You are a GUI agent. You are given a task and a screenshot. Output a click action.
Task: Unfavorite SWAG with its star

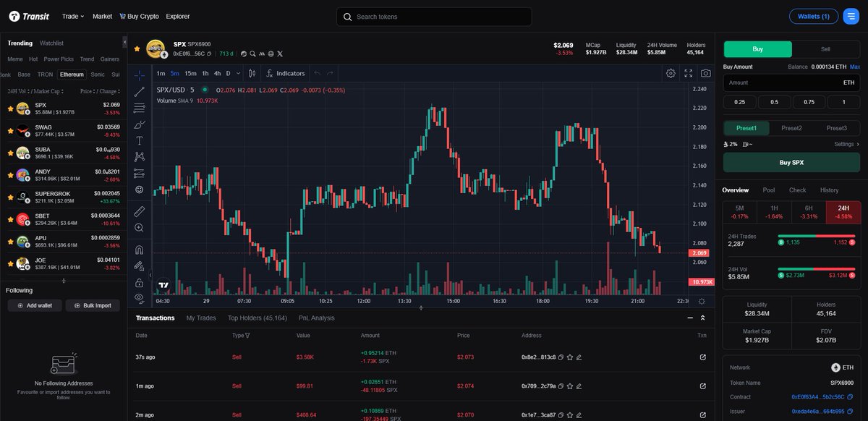tap(10, 131)
